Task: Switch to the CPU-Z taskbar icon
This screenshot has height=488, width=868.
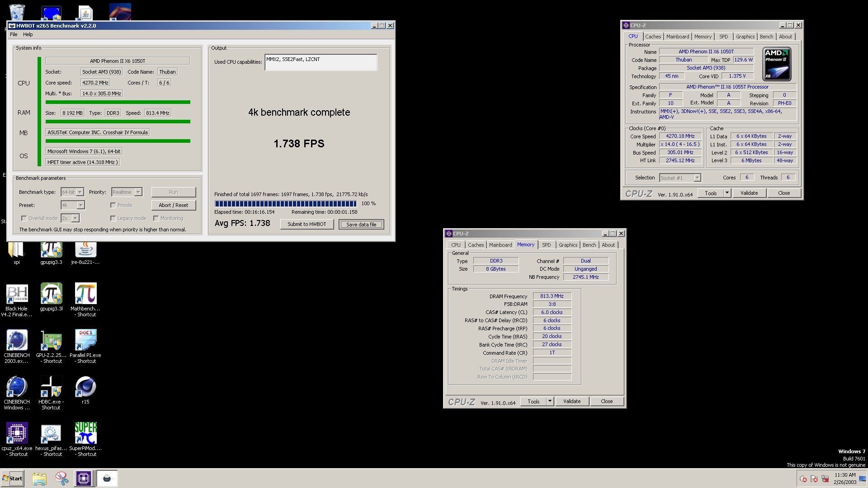Action: tap(84, 479)
